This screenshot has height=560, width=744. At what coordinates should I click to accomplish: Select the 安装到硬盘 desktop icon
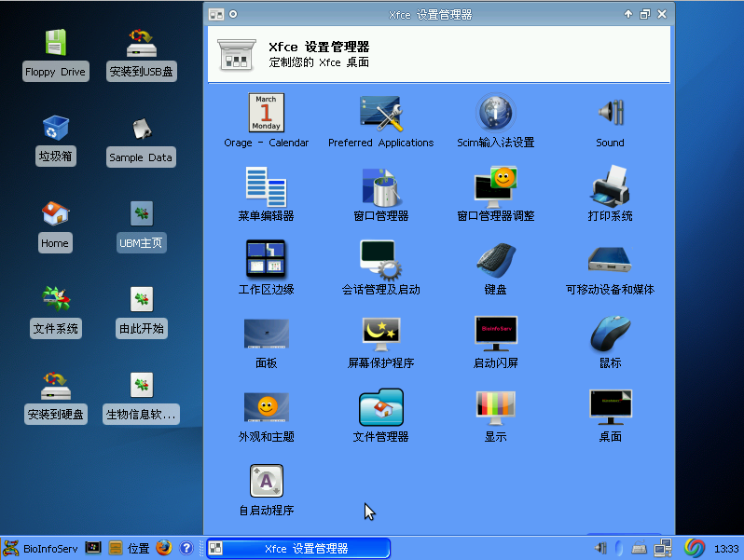[x=56, y=397]
